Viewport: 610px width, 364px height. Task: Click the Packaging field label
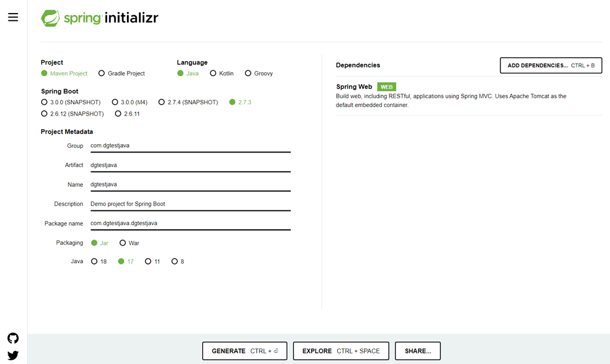tap(70, 242)
